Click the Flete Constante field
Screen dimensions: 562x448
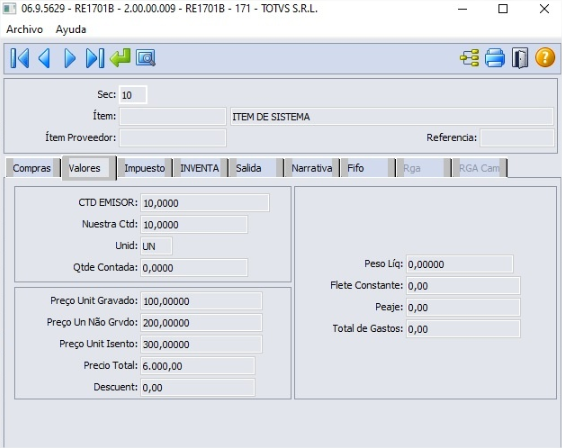click(463, 285)
